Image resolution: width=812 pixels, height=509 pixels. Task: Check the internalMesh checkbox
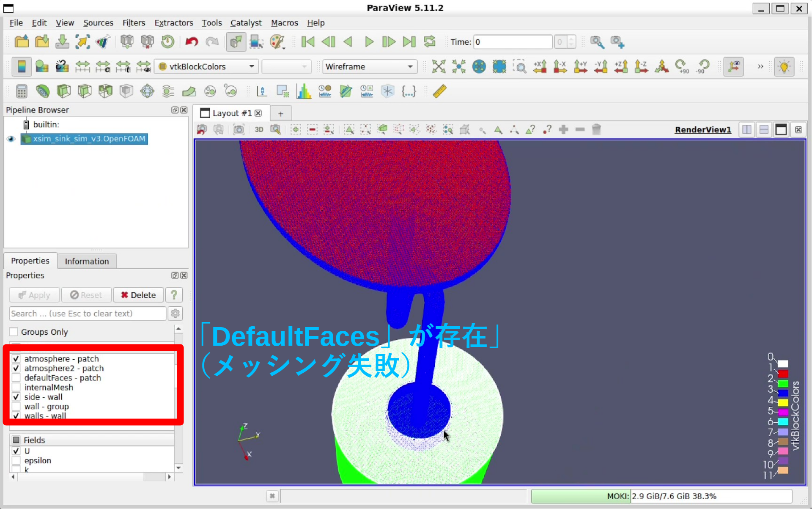click(x=16, y=388)
